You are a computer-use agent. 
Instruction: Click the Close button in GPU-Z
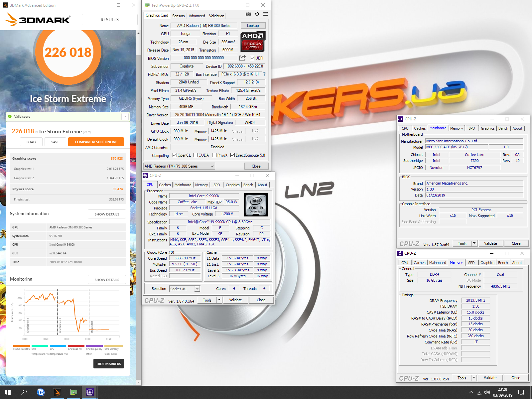[x=256, y=166]
